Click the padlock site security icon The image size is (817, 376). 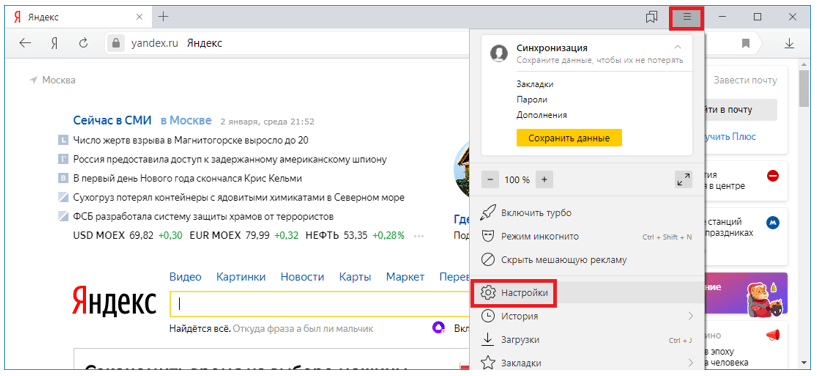click(x=116, y=43)
